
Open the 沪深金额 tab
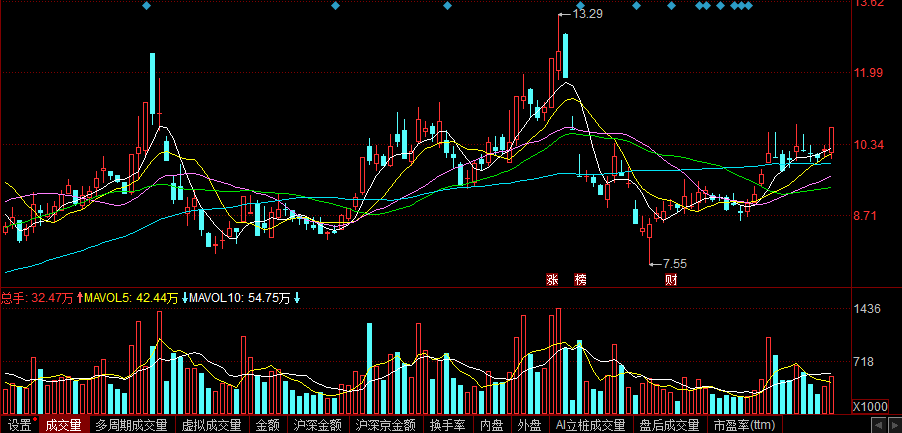point(317,425)
